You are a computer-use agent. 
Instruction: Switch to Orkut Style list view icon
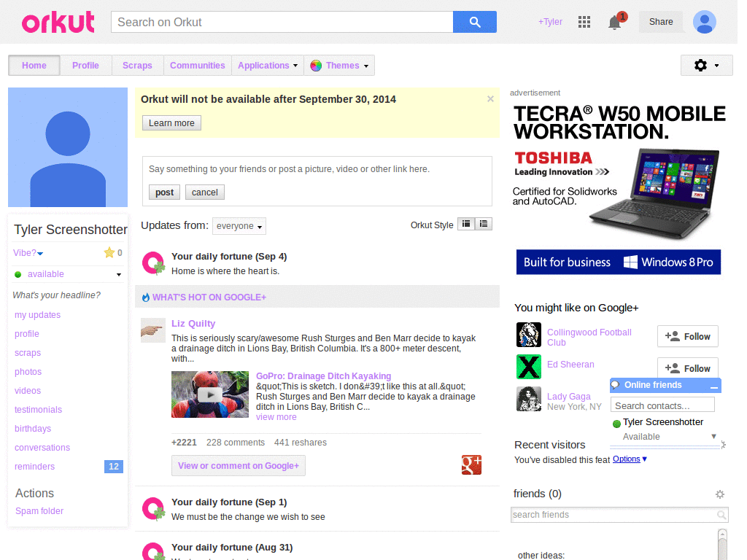pyautogui.click(x=484, y=224)
